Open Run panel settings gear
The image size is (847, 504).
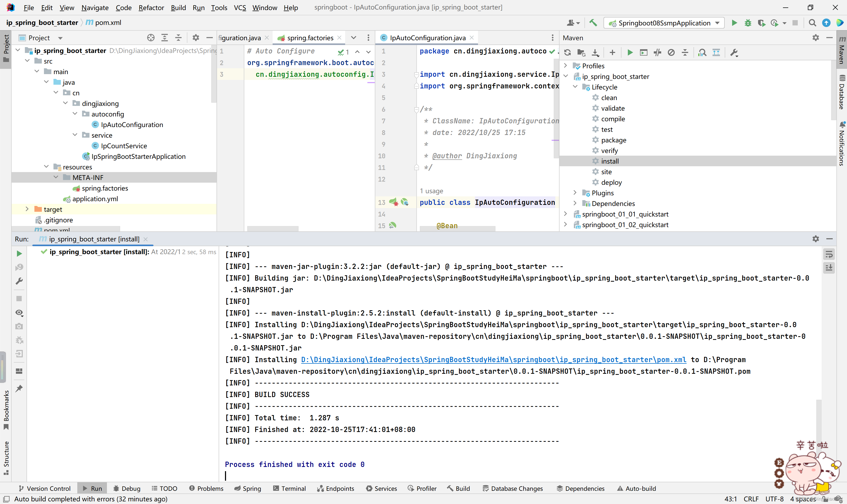tap(816, 239)
